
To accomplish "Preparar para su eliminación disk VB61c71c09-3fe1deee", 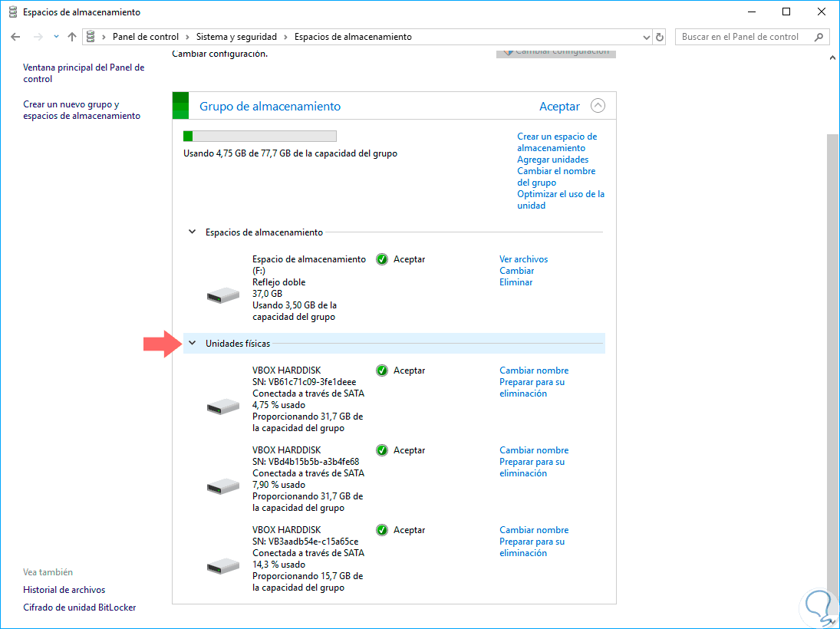I will click(x=532, y=388).
